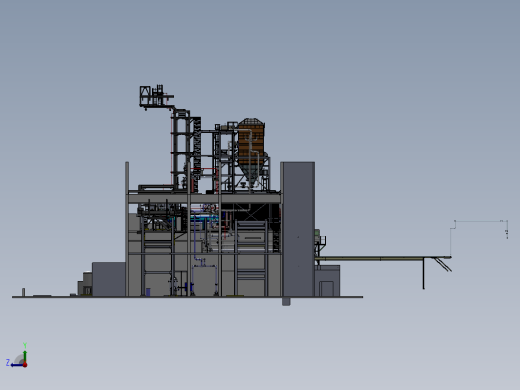Click the red X axis ball on triad

pos(25,365)
